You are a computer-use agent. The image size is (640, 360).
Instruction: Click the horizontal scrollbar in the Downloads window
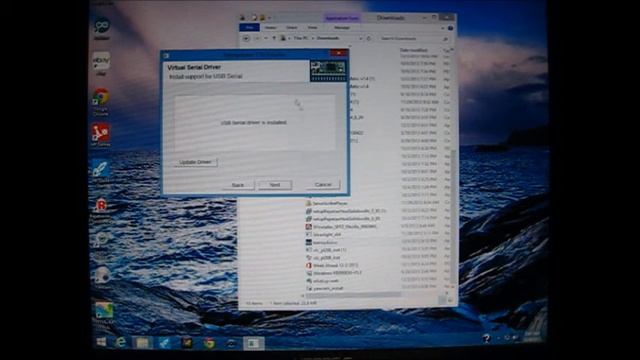coord(353,295)
